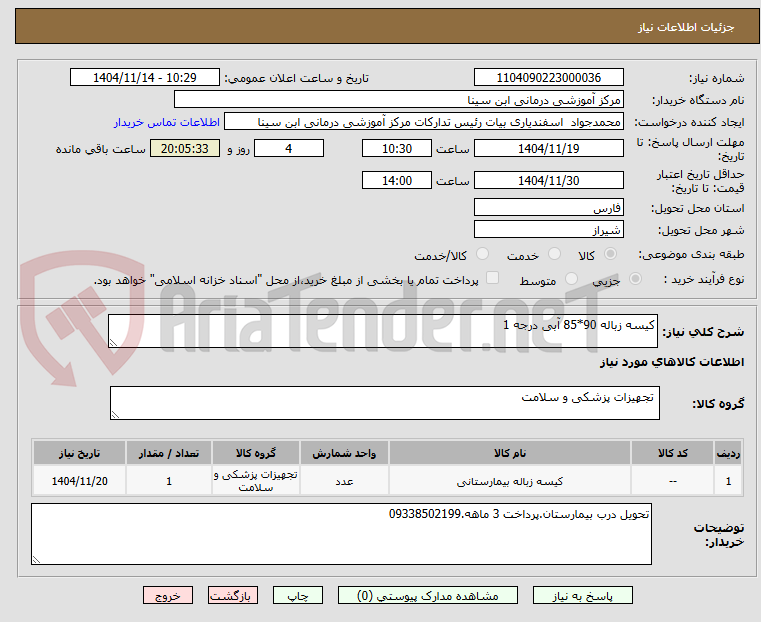Click the واحد شمارش column header
This screenshot has width=761, height=622.
coord(344,453)
